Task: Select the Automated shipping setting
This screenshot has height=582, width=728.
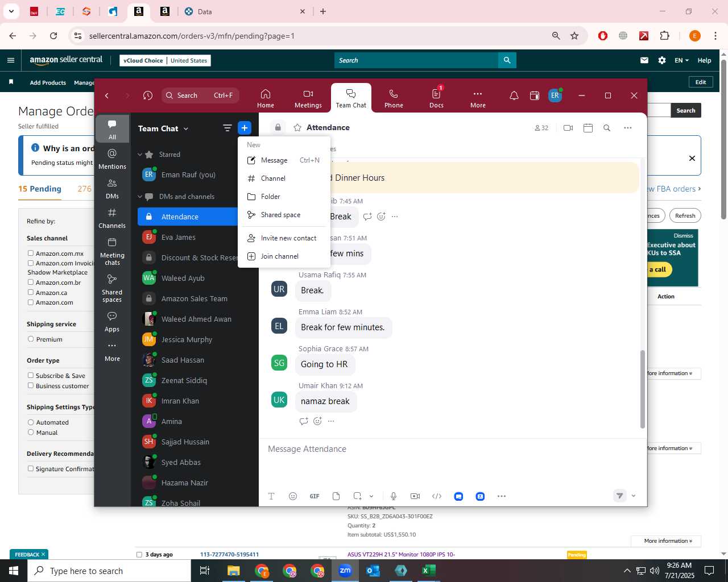Action: pos(31,422)
